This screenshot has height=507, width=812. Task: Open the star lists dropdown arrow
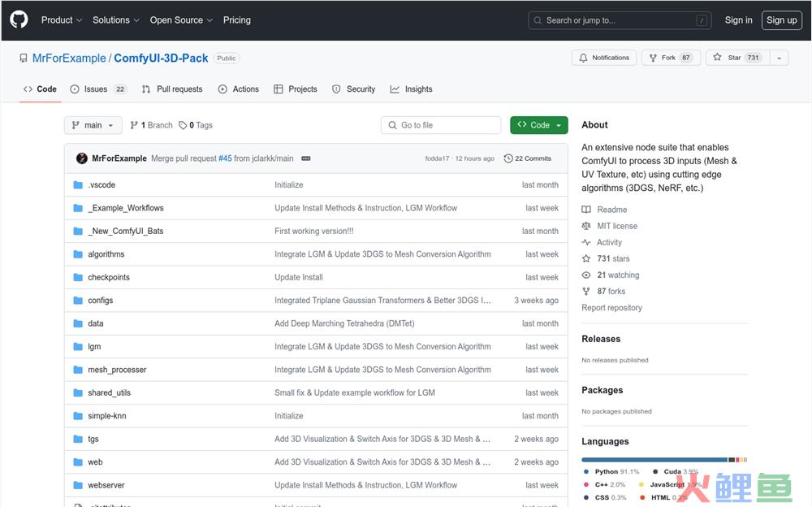click(779, 58)
